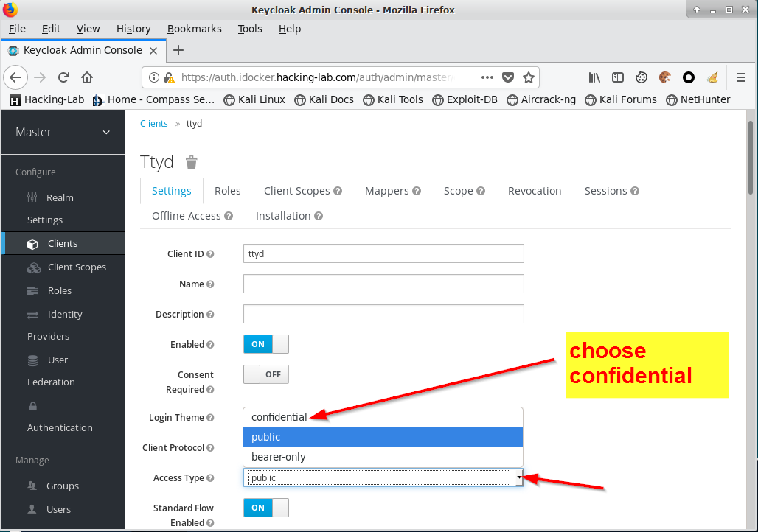The height and width of the screenshot is (532, 758).
Task: Open the Firefox Library icon
Action: point(594,77)
